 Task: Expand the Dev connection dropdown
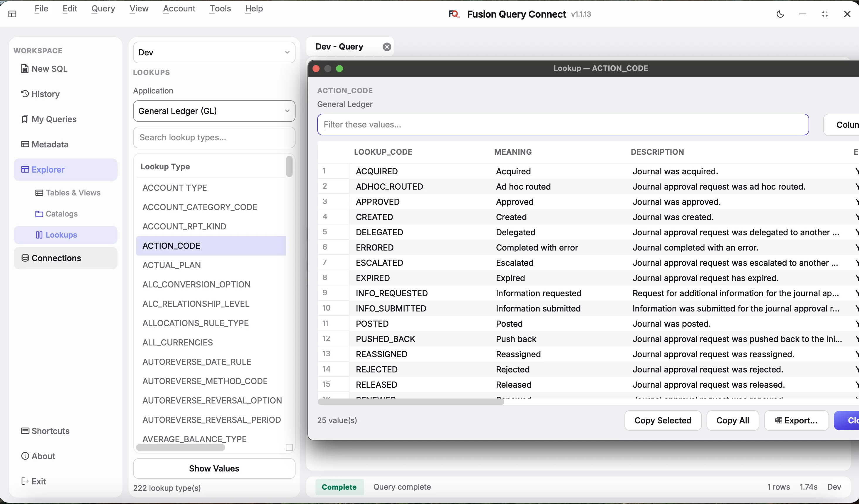coord(214,52)
